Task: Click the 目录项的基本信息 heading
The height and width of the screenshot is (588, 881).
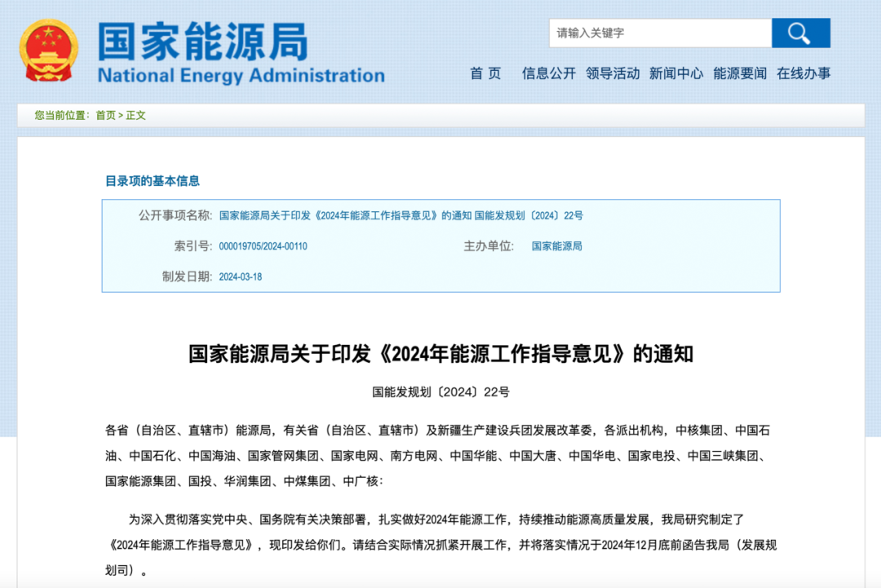Action: coord(153,181)
